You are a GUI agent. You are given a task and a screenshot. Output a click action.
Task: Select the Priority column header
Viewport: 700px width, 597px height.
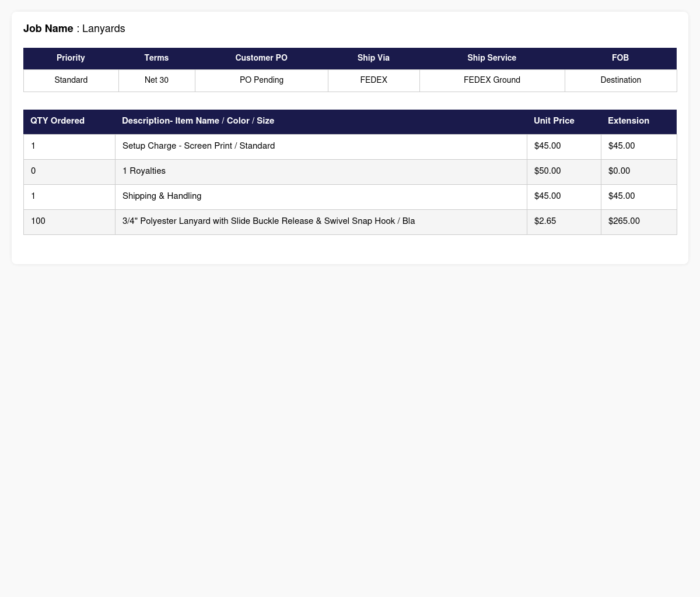click(x=71, y=58)
